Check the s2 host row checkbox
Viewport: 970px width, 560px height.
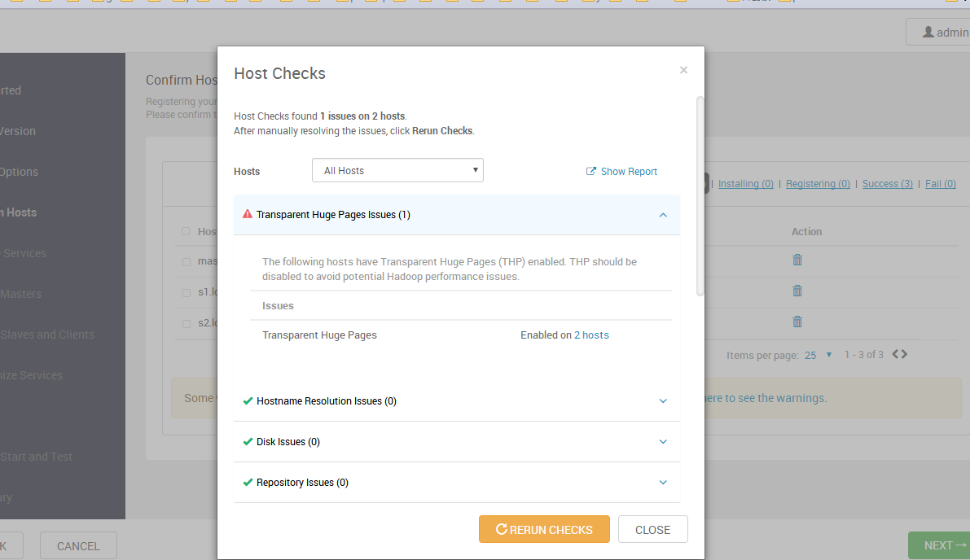pyautogui.click(x=187, y=324)
